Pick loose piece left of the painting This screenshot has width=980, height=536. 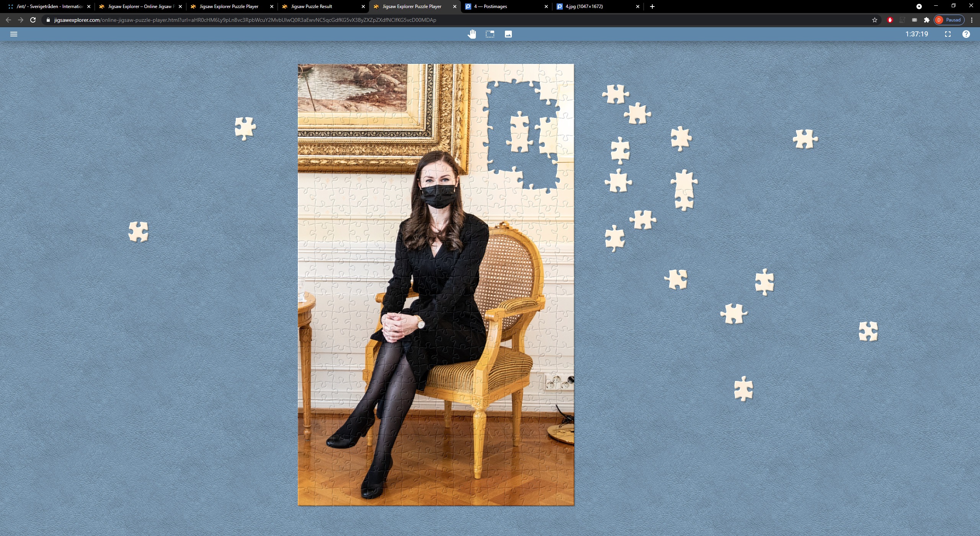pyautogui.click(x=245, y=128)
